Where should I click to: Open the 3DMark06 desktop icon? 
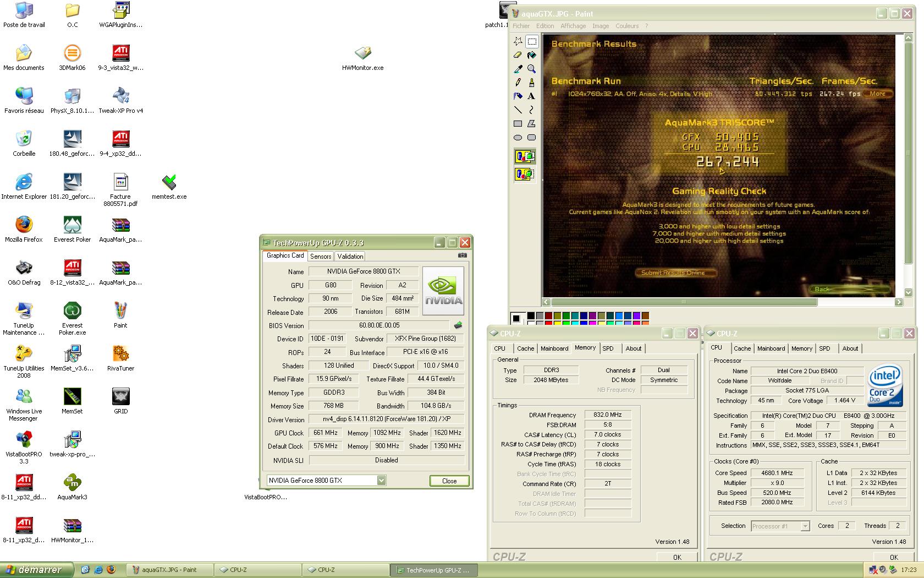coord(72,58)
